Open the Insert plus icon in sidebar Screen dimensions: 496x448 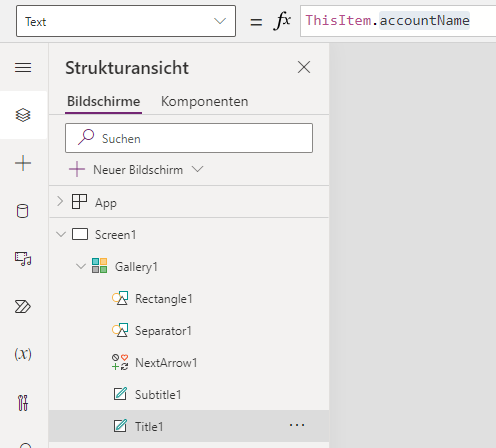point(23,163)
